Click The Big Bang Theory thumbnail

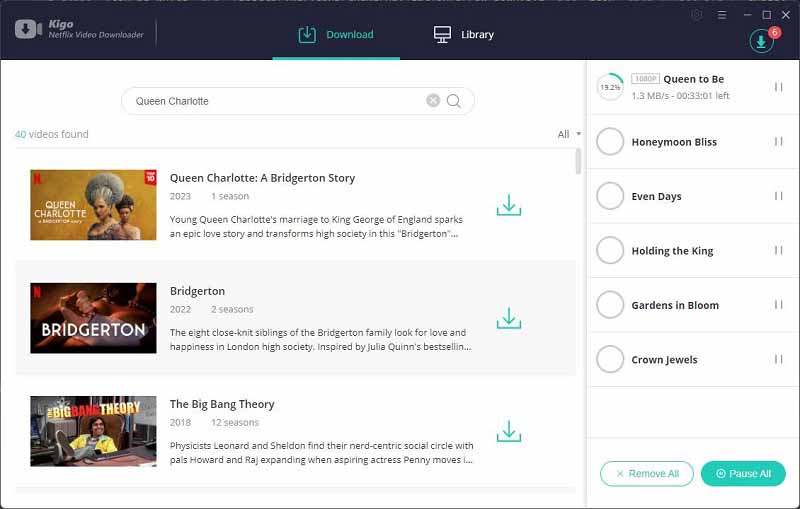(x=93, y=431)
